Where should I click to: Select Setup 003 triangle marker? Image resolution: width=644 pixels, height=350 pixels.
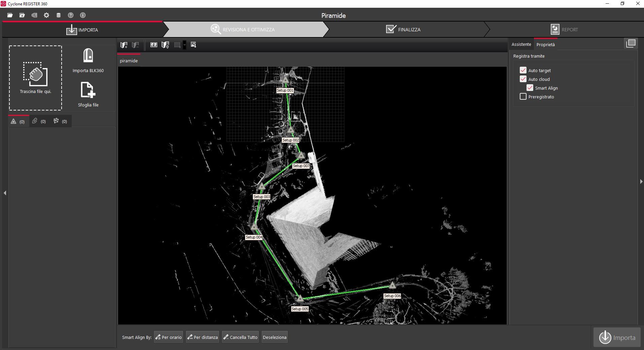(x=262, y=186)
